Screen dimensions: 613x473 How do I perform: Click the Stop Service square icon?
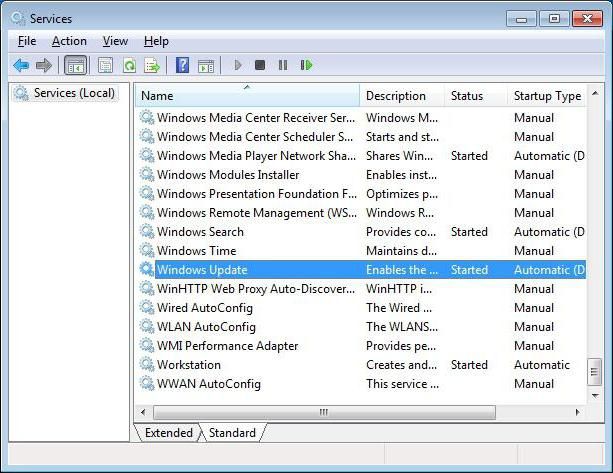[260, 65]
